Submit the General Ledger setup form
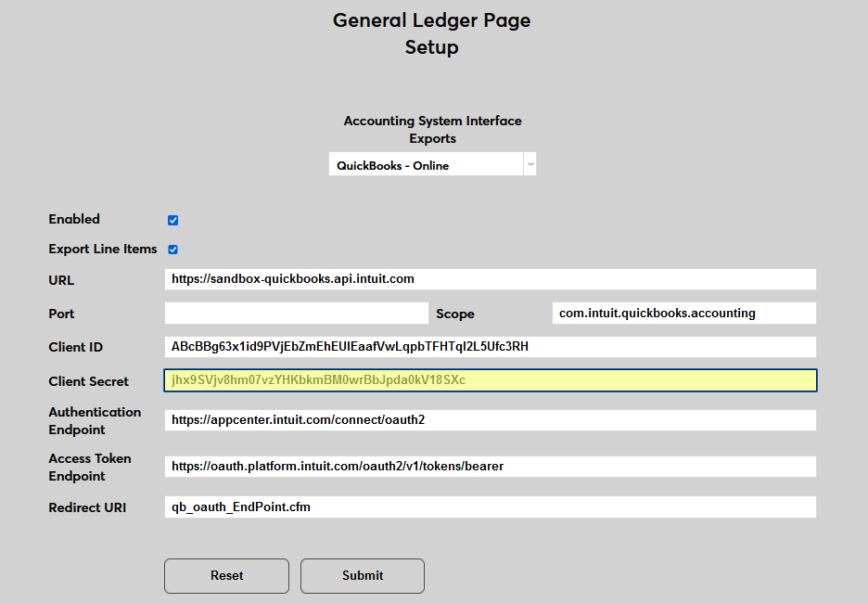868x603 pixels. tap(362, 576)
